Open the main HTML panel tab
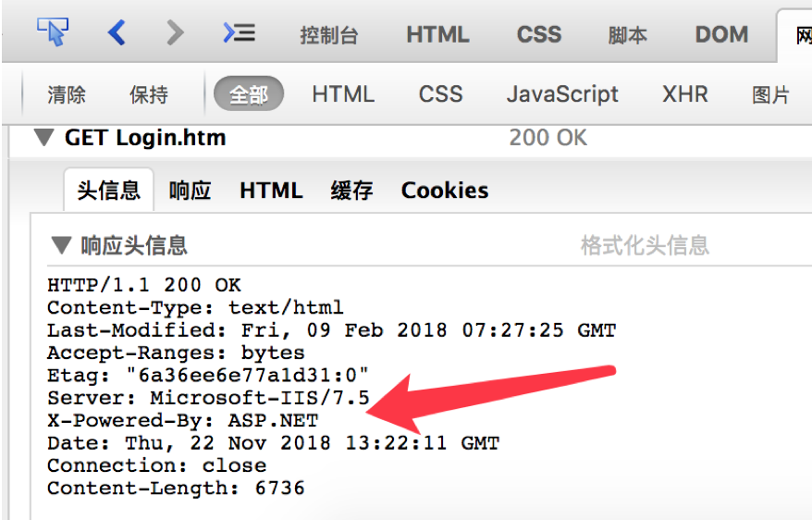The width and height of the screenshot is (812, 520). pos(437,35)
